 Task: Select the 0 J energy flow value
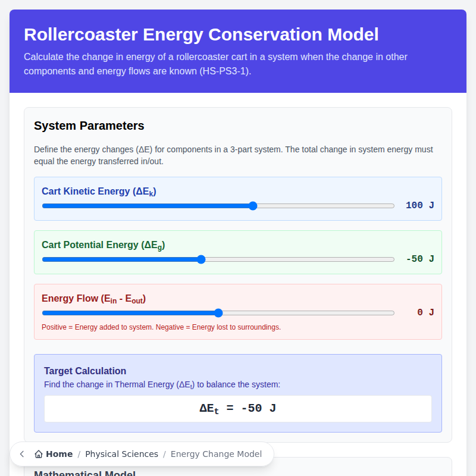click(x=422, y=312)
